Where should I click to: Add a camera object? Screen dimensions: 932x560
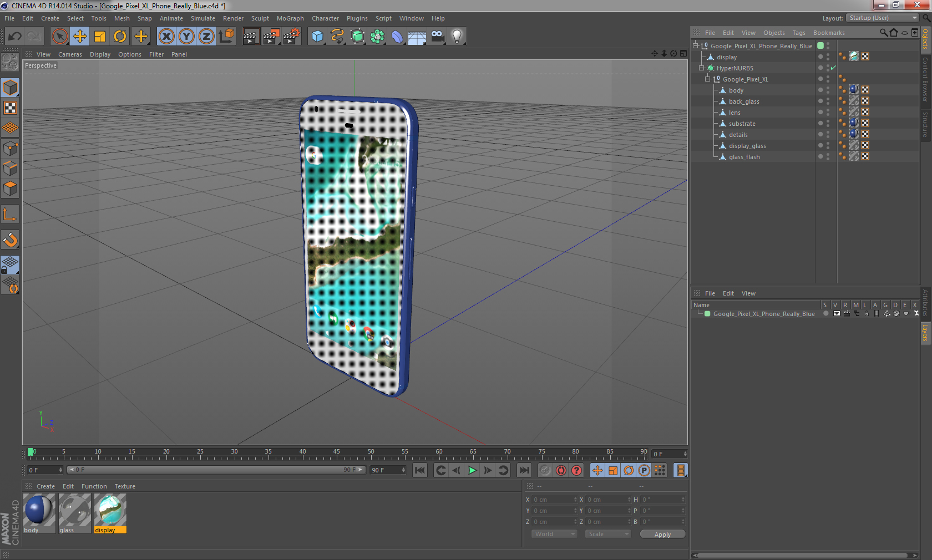pos(437,37)
